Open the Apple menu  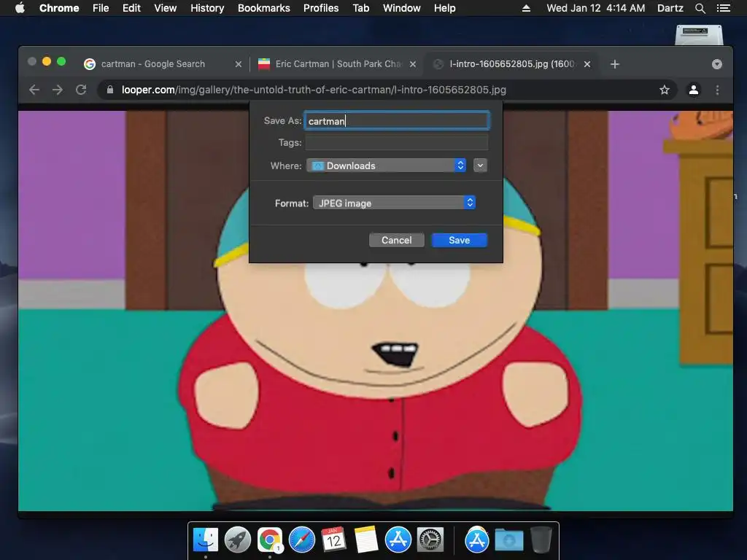click(20, 8)
